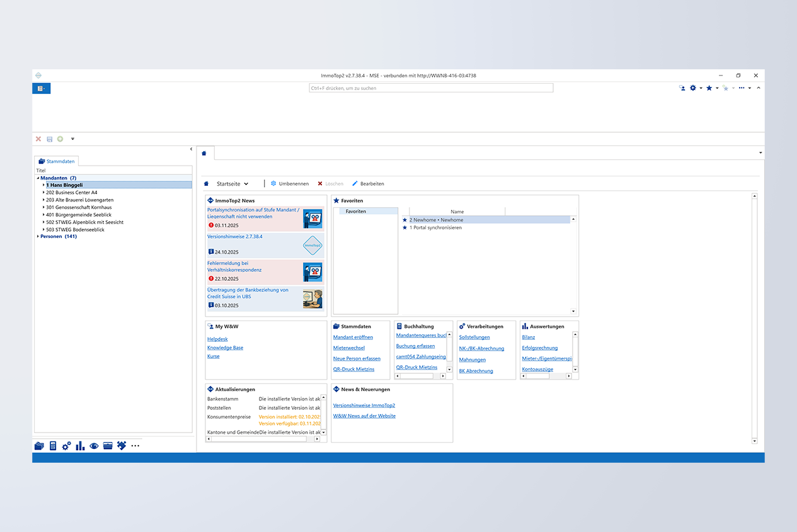Open the double-gear Verarbeitungen icon at bottom left
This screenshot has height=532, width=797.
[x=66, y=446]
